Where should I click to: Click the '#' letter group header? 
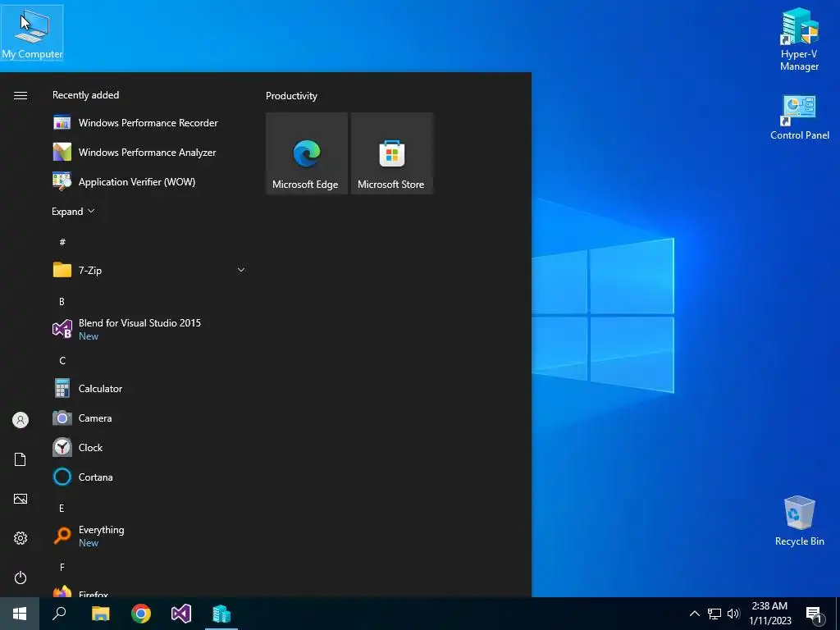[62, 242]
